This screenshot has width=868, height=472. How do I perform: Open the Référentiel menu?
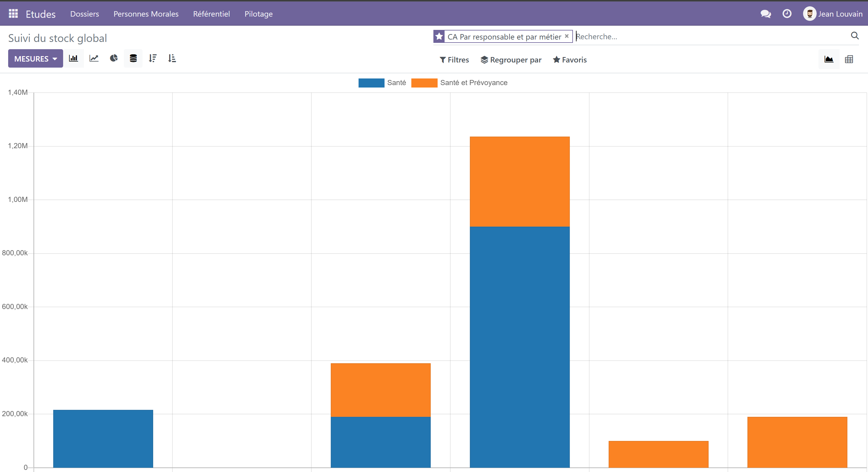[x=211, y=14]
